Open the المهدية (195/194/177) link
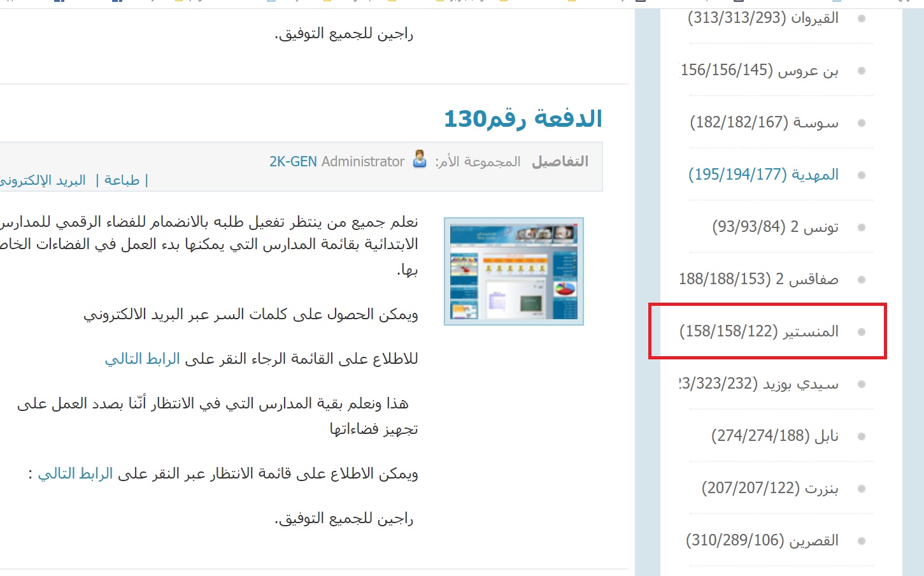The height and width of the screenshot is (576, 924). pyautogui.click(x=764, y=175)
